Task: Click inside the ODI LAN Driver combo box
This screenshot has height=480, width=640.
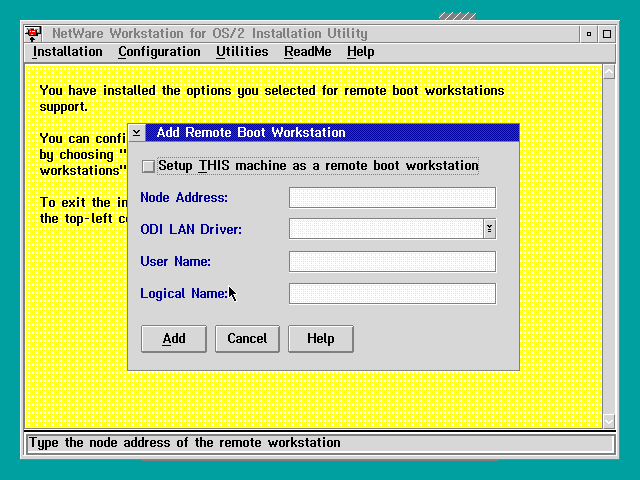Action: tap(386, 229)
